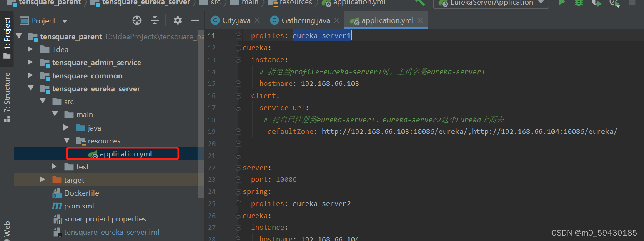Click the application.yml breadcrumb
The width and height of the screenshot is (644, 241).
coord(353,3)
